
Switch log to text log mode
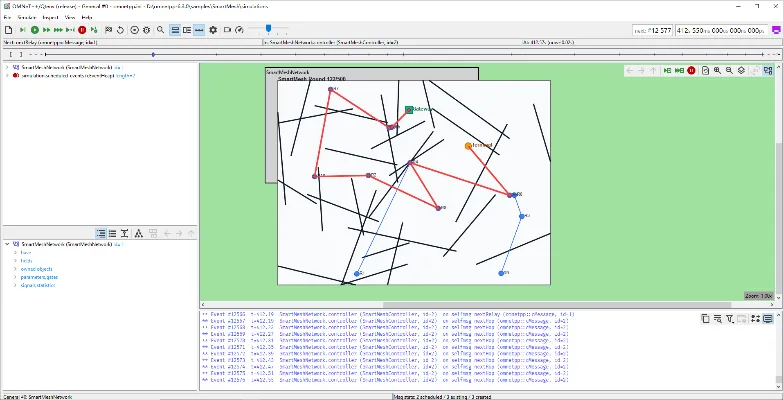click(768, 319)
